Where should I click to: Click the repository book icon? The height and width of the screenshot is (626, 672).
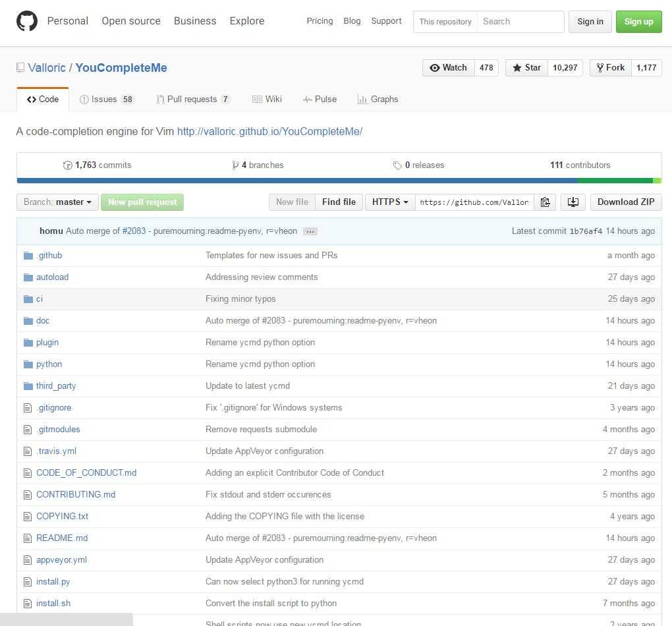pos(20,68)
